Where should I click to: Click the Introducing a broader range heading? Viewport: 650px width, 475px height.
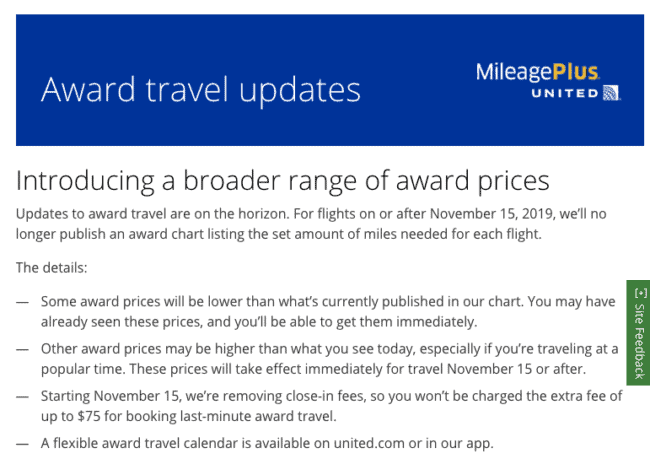pos(282,181)
